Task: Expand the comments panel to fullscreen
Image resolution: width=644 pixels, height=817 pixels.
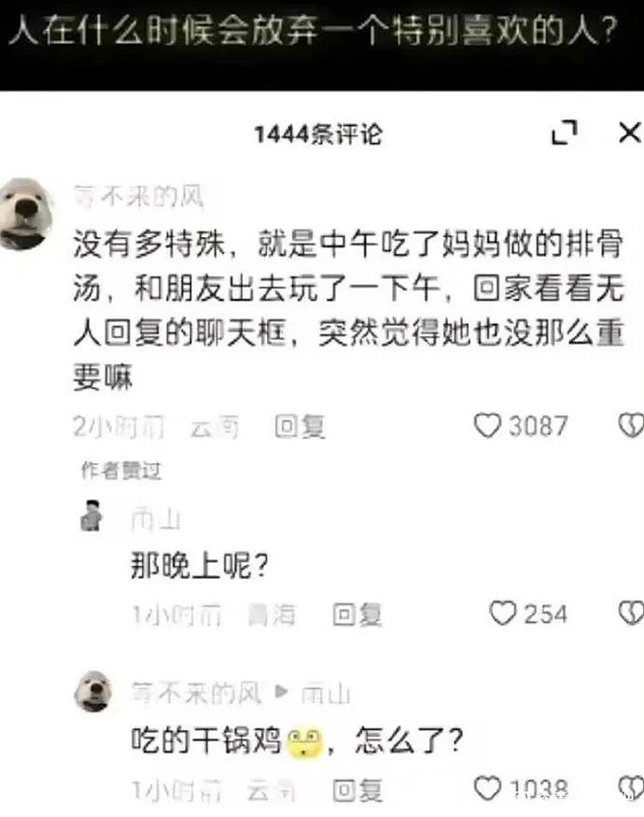Action: click(x=565, y=133)
